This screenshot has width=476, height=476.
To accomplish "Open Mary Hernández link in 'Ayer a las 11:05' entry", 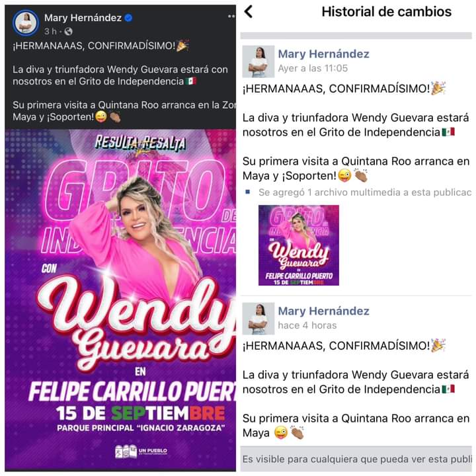I will pyautogui.click(x=323, y=54).
